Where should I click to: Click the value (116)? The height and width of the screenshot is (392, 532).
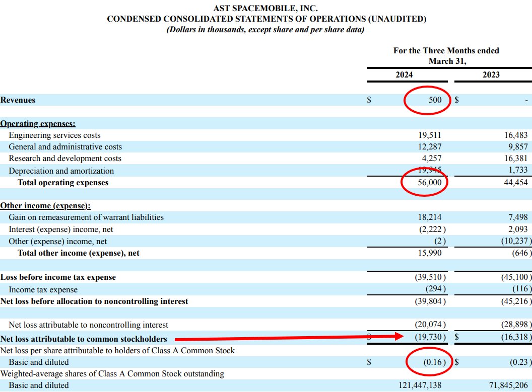tap(522, 289)
